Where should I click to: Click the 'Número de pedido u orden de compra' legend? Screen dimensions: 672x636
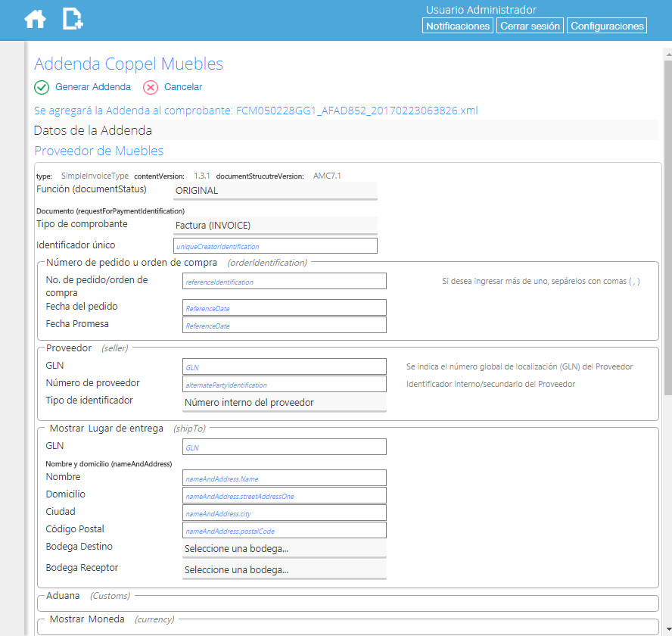[131, 263]
